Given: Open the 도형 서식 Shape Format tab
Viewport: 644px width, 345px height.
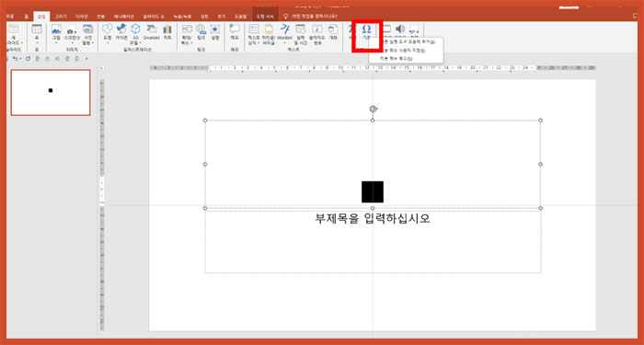Looking at the screenshot, I should tap(265, 17).
